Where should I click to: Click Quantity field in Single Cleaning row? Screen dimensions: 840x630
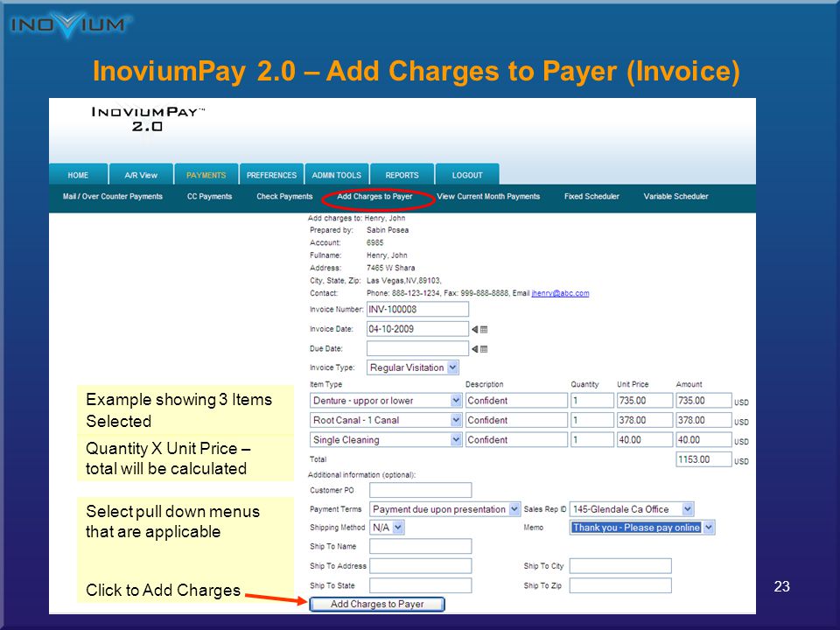pos(592,440)
